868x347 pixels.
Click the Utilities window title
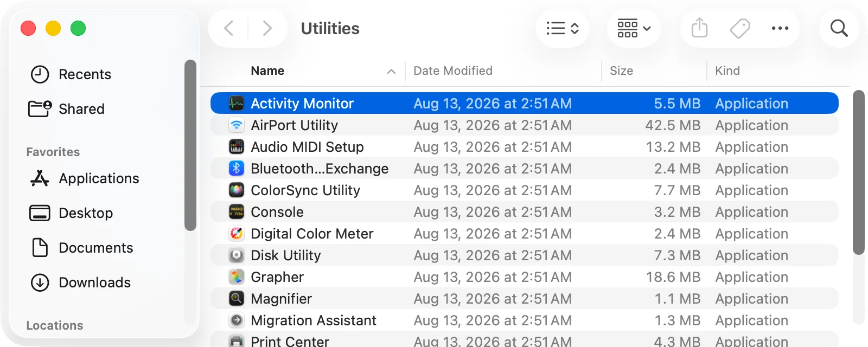[330, 28]
